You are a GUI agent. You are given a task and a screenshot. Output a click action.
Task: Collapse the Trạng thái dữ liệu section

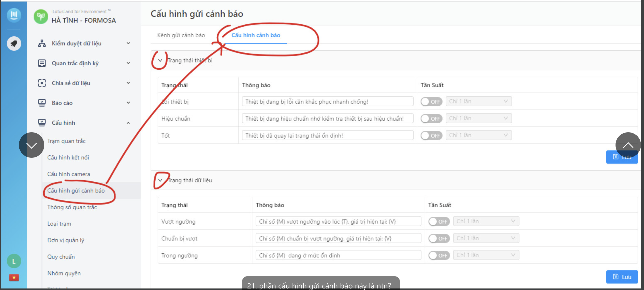tap(160, 180)
